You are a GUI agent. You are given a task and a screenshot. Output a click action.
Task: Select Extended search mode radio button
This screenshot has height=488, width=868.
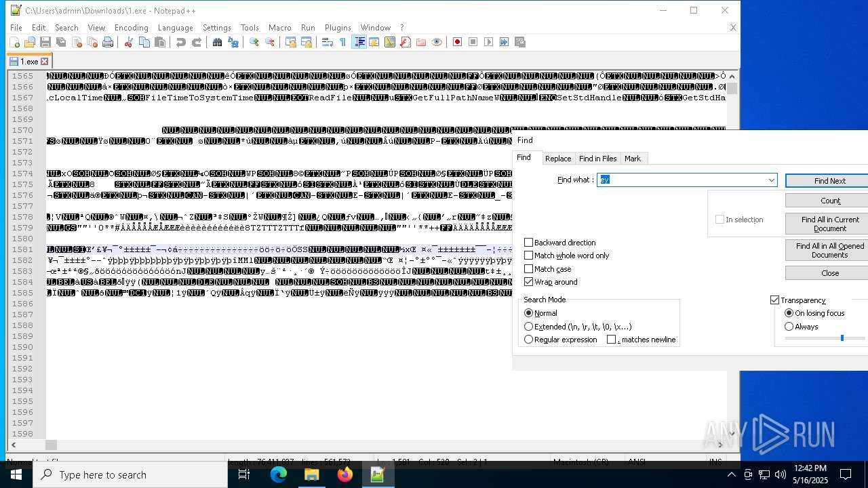coord(529,327)
